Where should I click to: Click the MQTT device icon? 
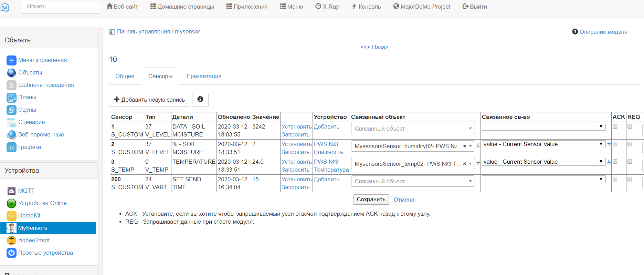click(11, 191)
